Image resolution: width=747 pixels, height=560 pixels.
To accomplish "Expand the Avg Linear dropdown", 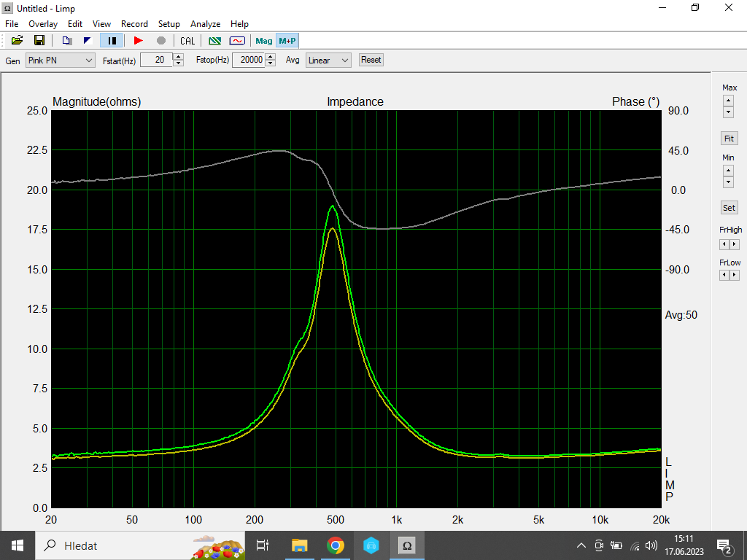I will (328, 60).
